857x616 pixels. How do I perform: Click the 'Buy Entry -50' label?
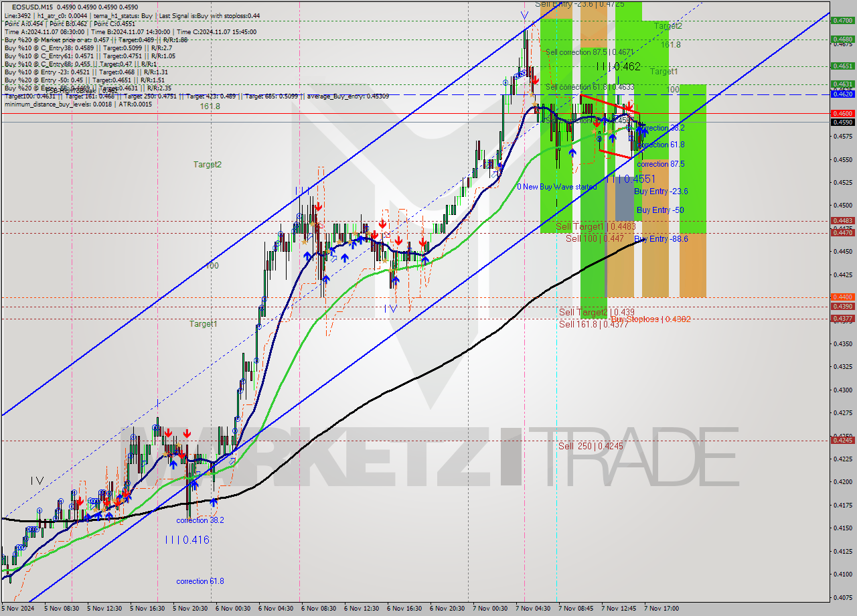tap(659, 210)
